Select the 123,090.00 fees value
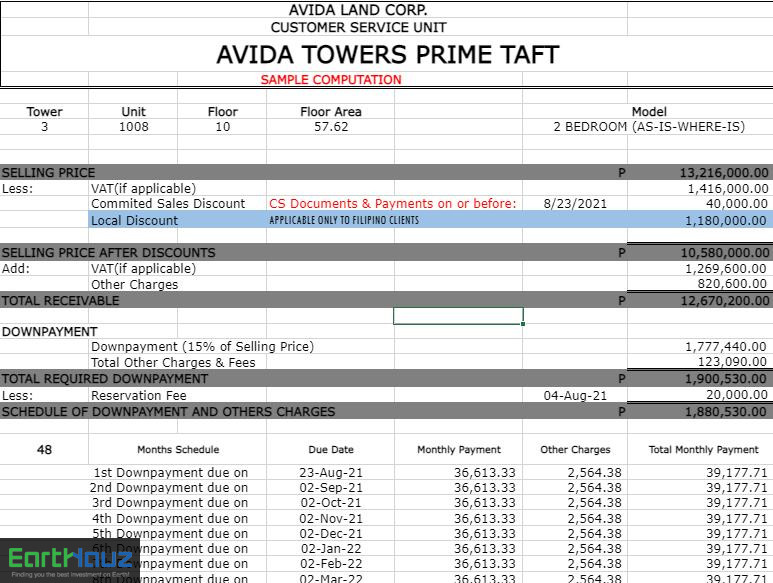Screen dimensions: 773x583 732,362
